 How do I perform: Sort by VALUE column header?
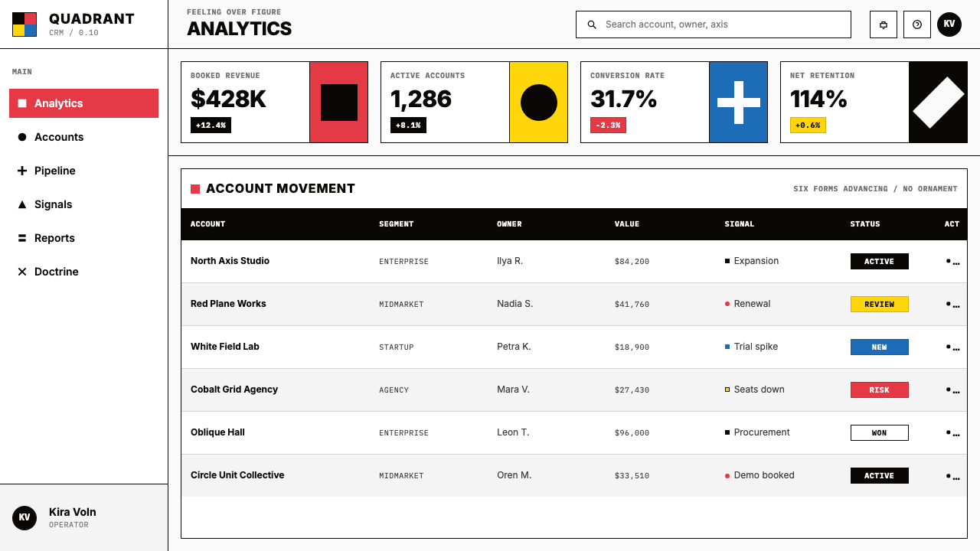[x=626, y=224]
